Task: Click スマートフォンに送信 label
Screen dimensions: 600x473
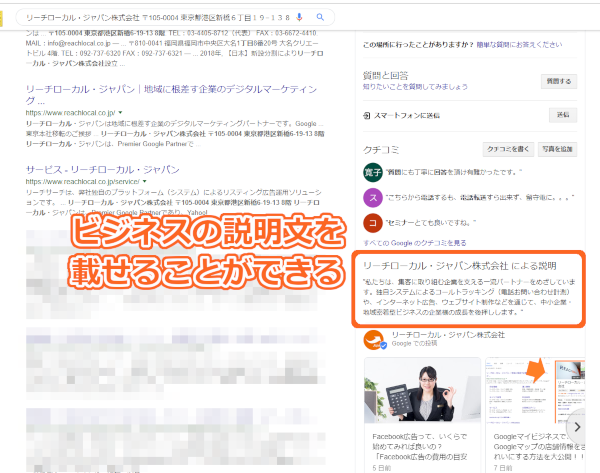Action: (407, 115)
